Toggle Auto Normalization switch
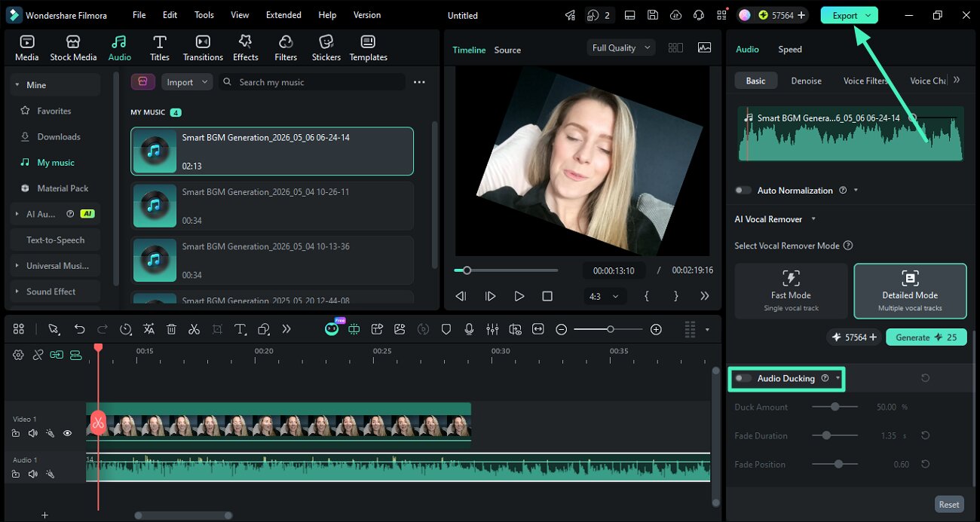Screen dimensions: 980x522 (743, 191)
